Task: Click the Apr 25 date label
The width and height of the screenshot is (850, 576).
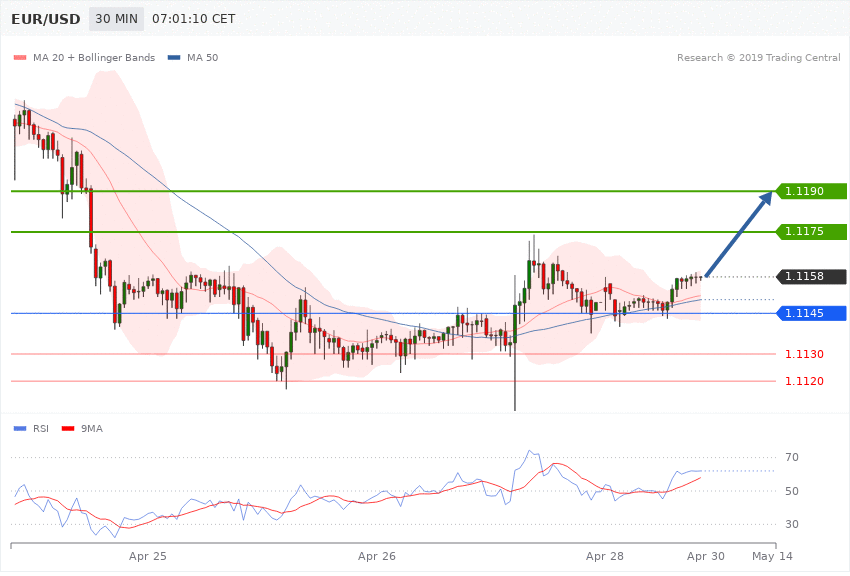Action: point(147,556)
